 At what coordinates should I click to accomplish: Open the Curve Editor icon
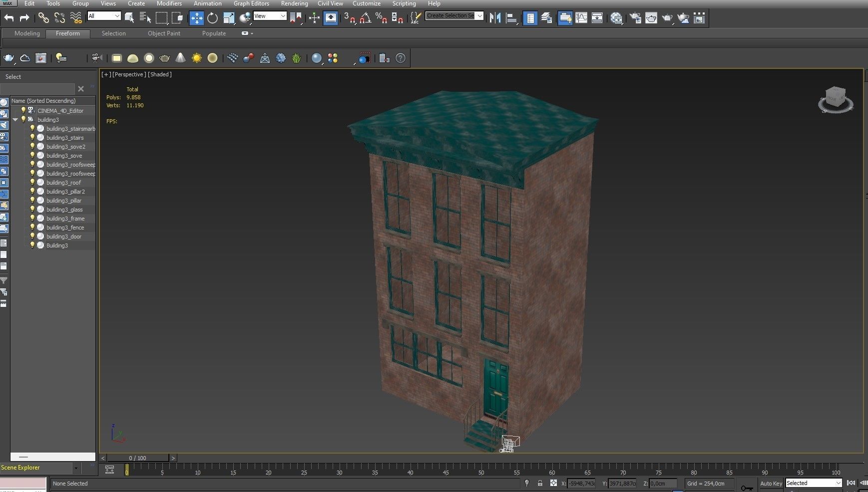click(581, 18)
